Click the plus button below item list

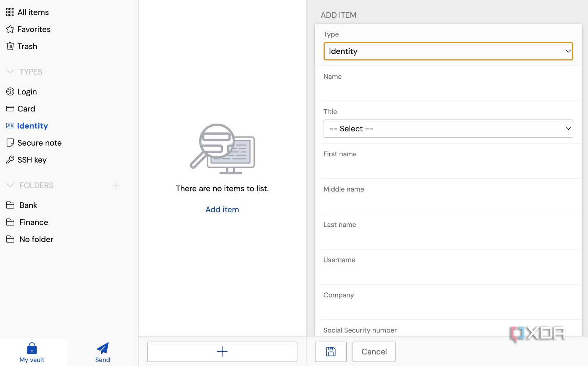point(222,352)
